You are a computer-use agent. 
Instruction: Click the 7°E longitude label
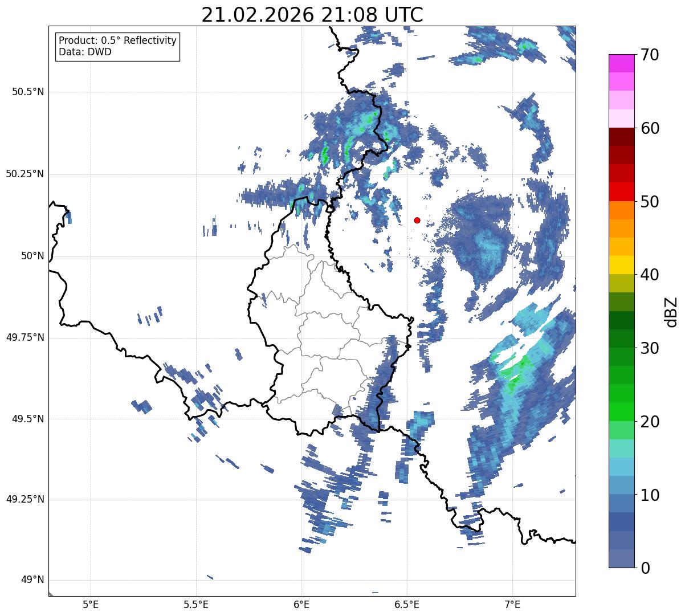(x=512, y=604)
